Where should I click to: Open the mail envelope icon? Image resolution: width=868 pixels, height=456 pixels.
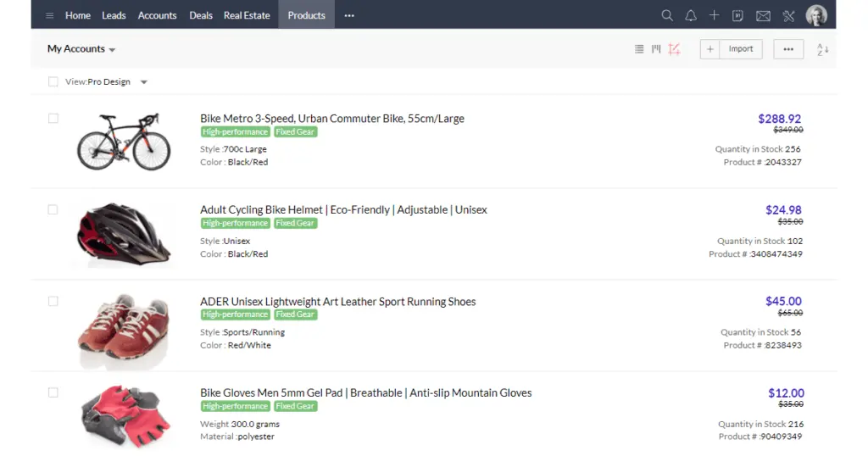[x=763, y=16]
